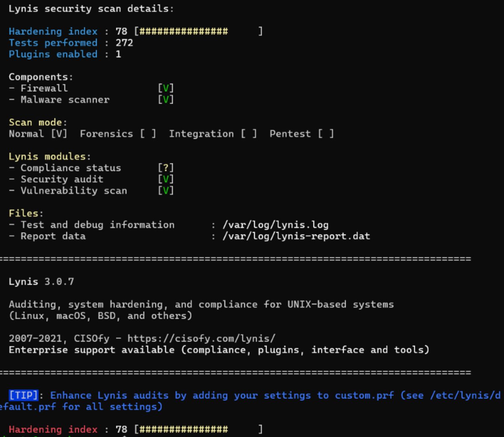
Task: Click the [V] status beside Vulnerability scan
Action: [x=166, y=190]
